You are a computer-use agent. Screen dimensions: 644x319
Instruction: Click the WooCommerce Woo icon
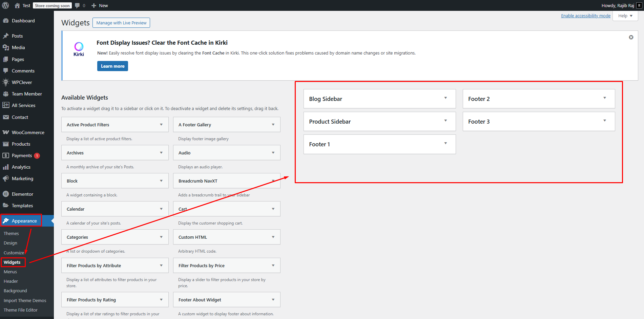click(x=6, y=132)
